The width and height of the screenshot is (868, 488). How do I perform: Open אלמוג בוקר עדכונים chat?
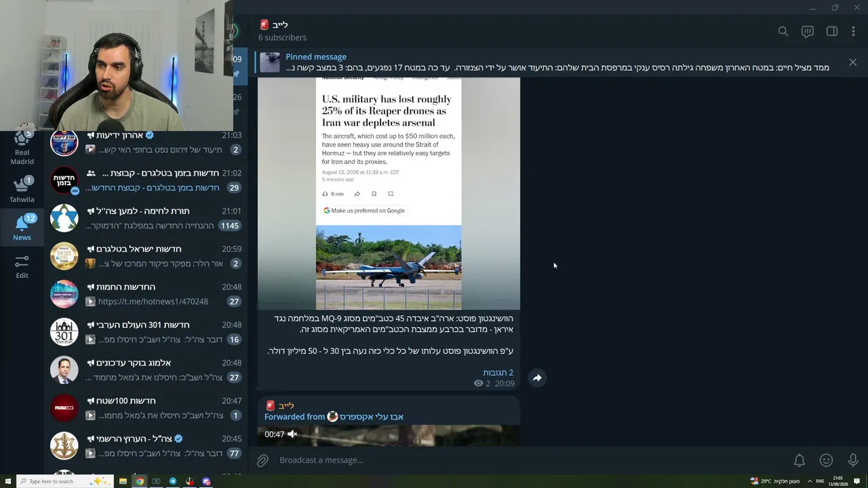(x=146, y=370)
